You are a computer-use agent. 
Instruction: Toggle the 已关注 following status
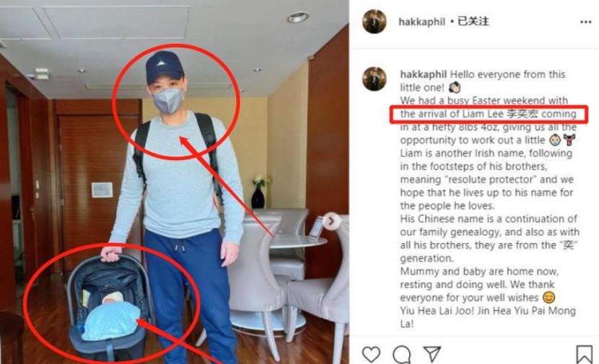(473, 22)
